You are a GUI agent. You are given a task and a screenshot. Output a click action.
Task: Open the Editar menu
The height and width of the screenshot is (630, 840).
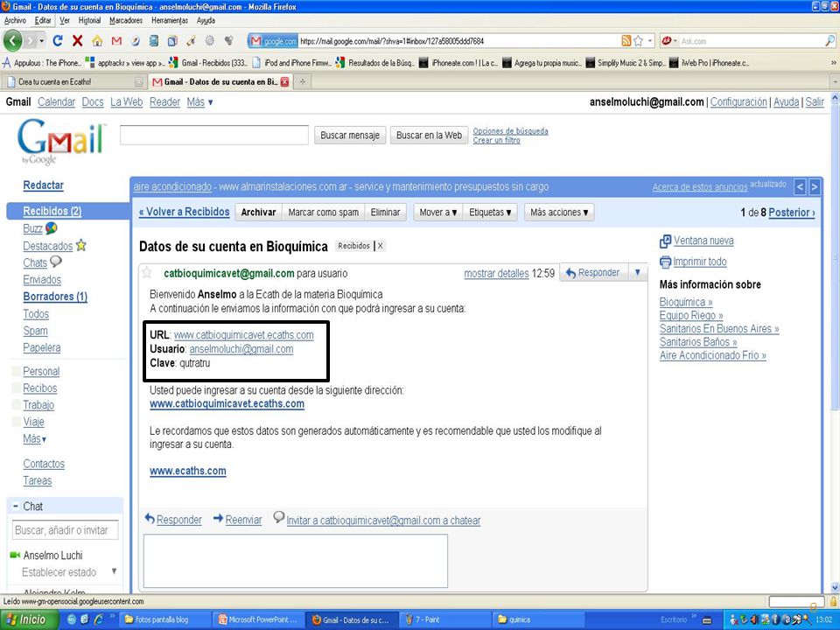[x=43, y=20]
